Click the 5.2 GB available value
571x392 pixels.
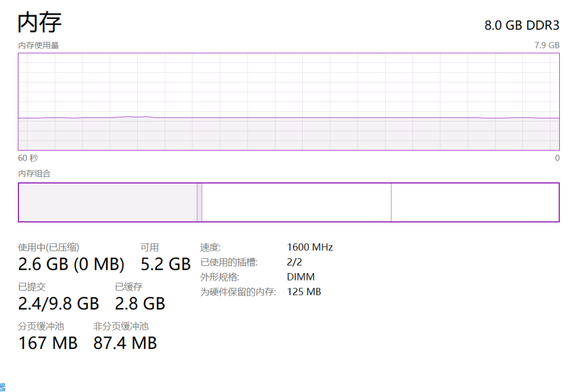pos(166,264)
